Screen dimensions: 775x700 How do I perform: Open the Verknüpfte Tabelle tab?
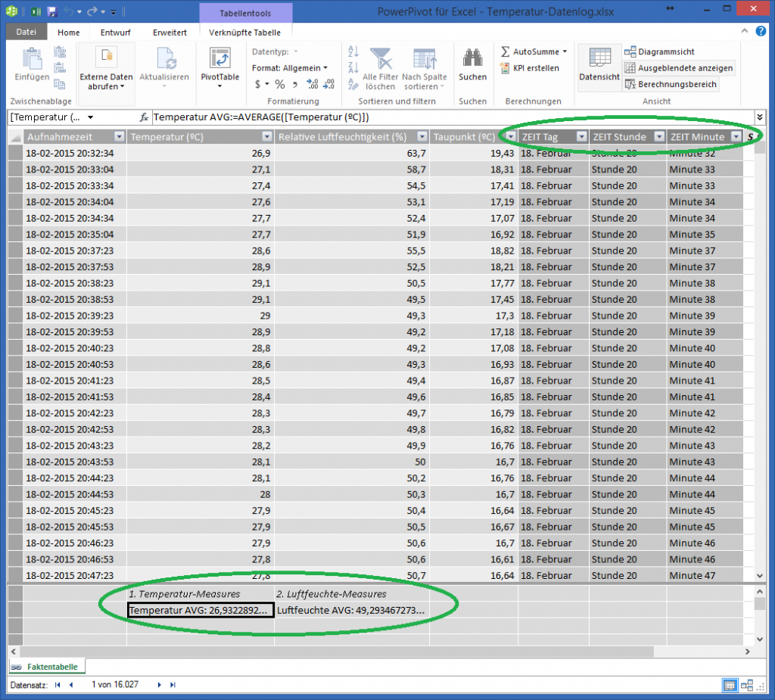pyautogui.click(x=245, y=32)
